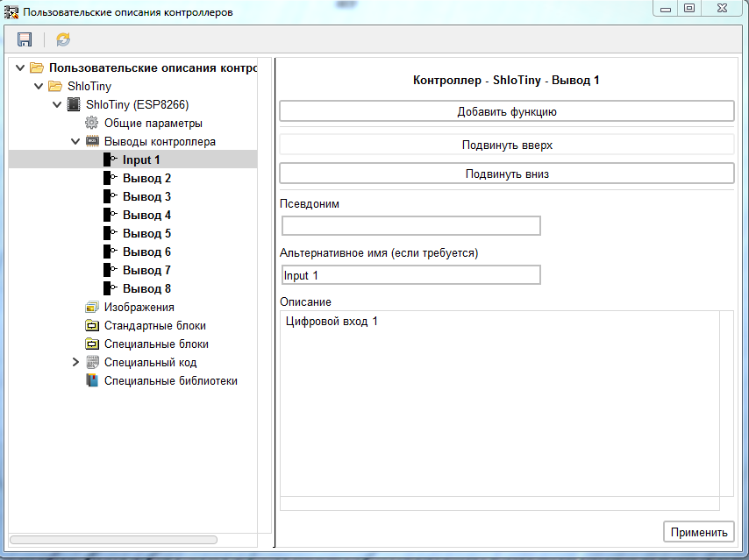Expand the Специальный код node
Image resolution: width=749 pixels, height=560 pixels.
pyautogui.click(x=75, y=362)
